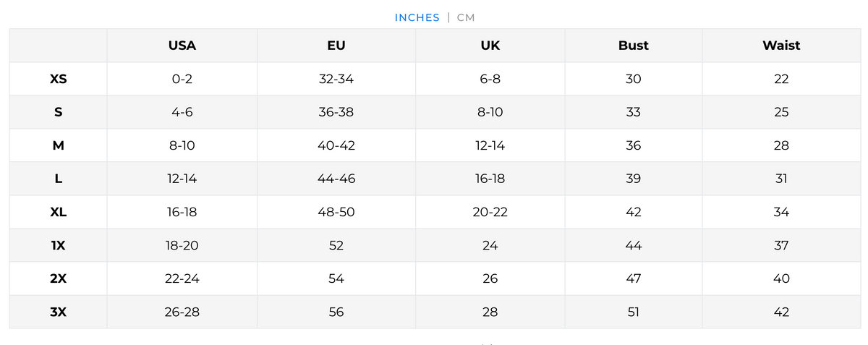The height and width of the screenshot is (345, 868).
Task: Select the 2X size row label
Action: click(59, 278)
